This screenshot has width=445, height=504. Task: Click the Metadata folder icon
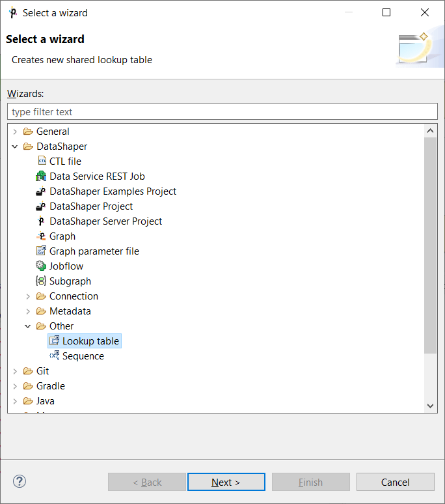[41, 311]
